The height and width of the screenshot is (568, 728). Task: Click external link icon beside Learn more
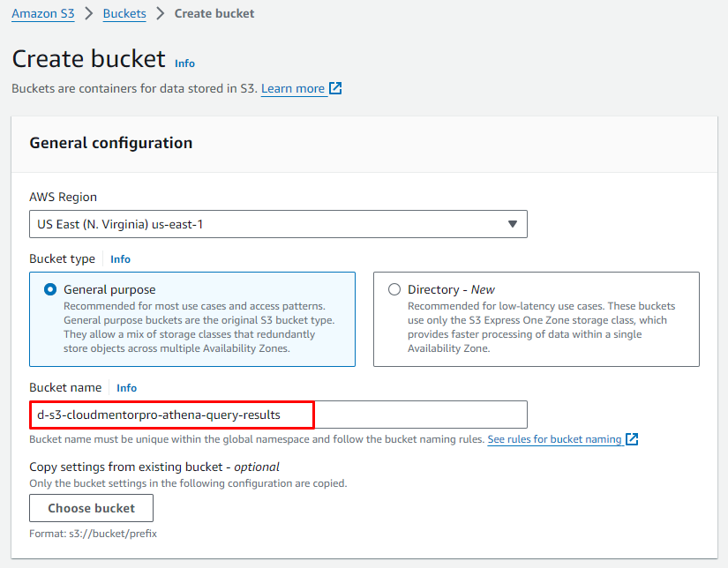click(x=335, y=88)
